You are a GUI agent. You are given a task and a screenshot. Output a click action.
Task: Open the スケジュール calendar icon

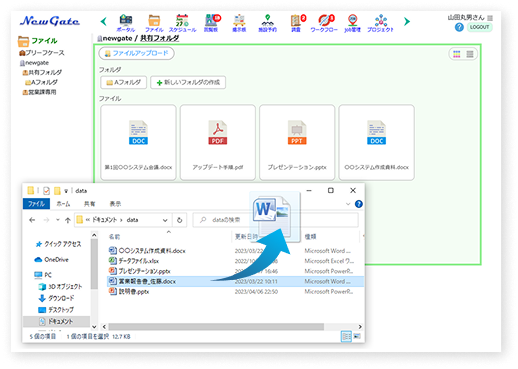[182, 23]
